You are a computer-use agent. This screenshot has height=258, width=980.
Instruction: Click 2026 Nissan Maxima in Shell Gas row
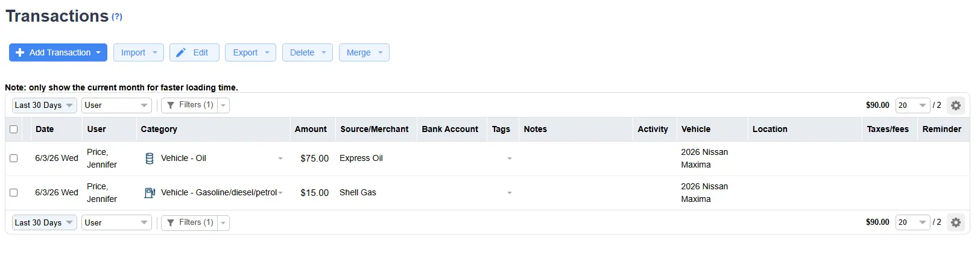coord(704,193)
